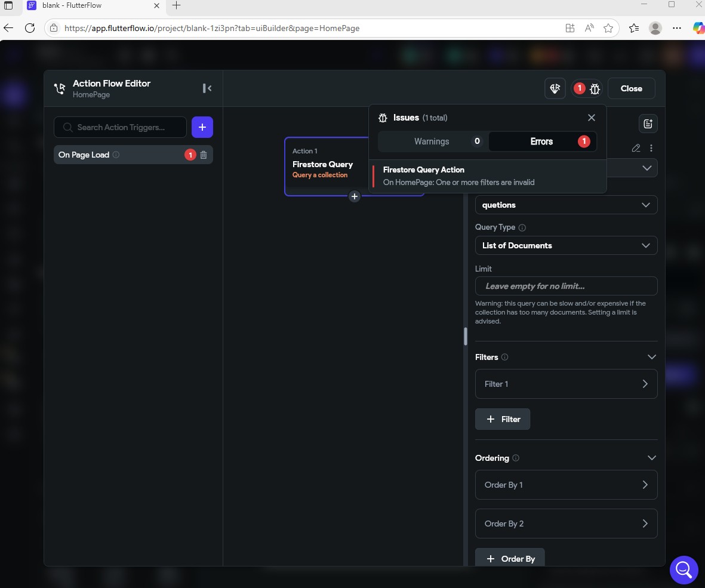Click the properties panel scrollbar handle

466,336
